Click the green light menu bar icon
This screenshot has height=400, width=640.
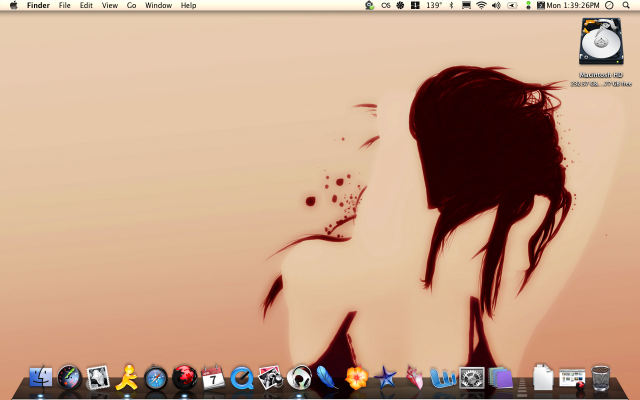point(528,5)
